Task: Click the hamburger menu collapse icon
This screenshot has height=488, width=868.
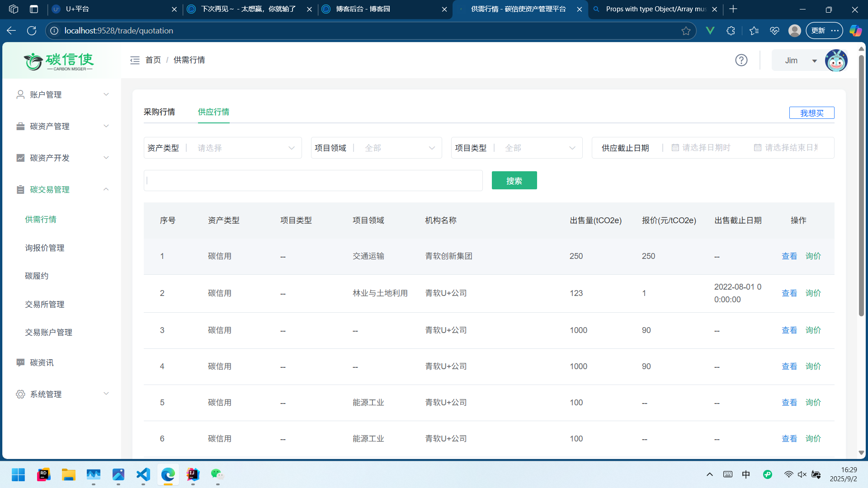Action: tap(135, 60)
